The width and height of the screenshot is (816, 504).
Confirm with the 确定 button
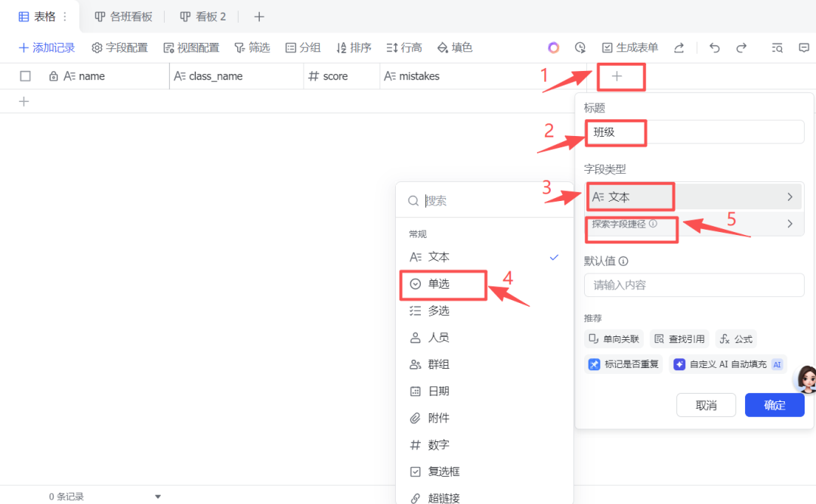(774, 404)
